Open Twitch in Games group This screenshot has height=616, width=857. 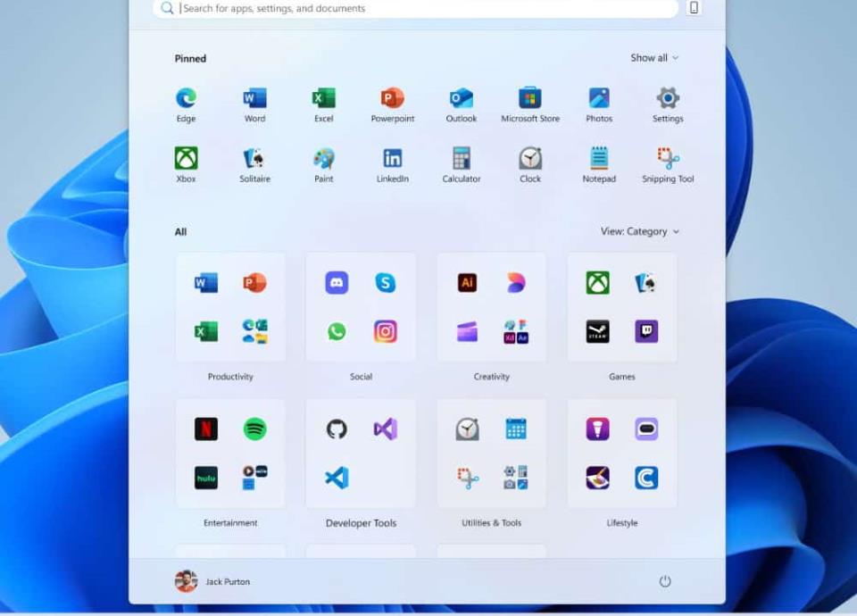click(x=646, y=331)
